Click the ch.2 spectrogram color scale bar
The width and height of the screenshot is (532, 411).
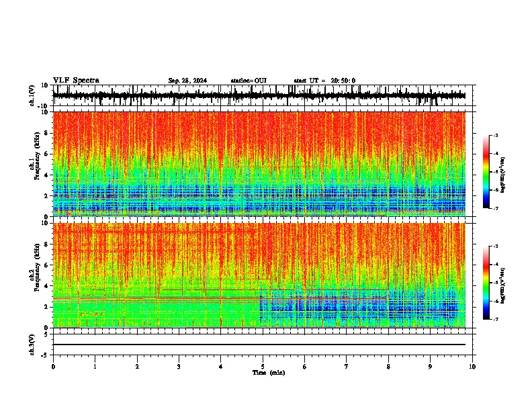click(x=486, y=283)
